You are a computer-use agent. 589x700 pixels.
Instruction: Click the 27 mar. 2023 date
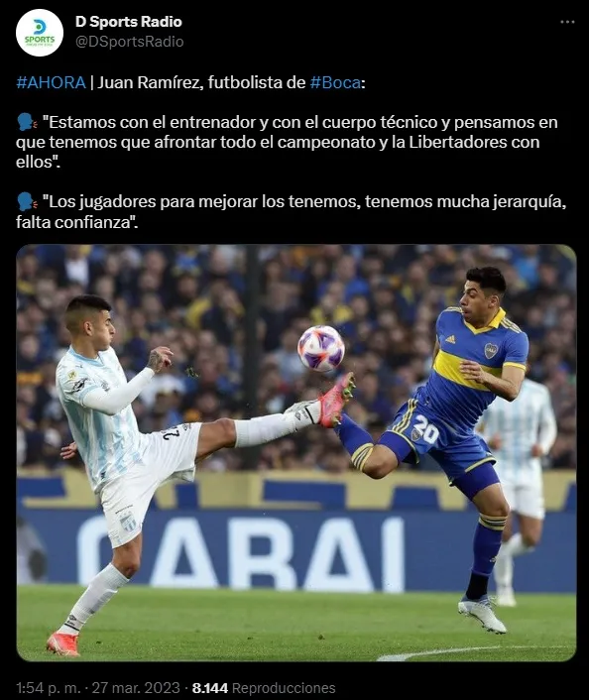pos(136,687)
